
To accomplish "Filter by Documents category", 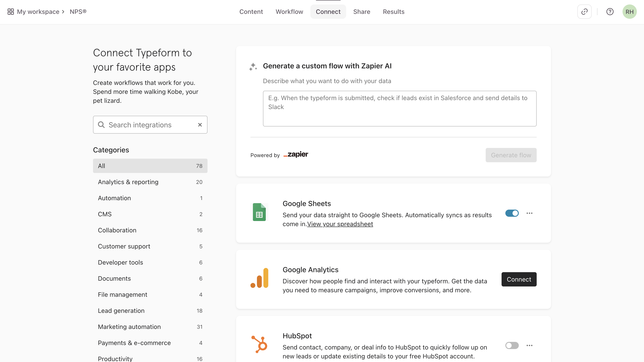I will [150, 278].
